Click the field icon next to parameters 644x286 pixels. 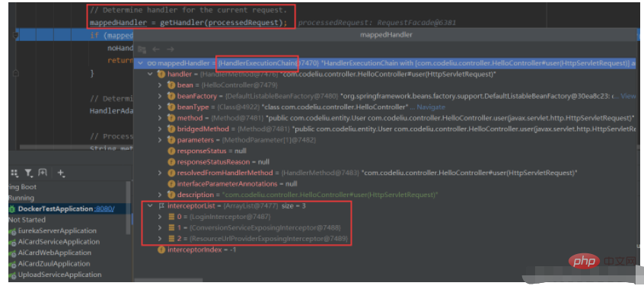click(171, 140)
